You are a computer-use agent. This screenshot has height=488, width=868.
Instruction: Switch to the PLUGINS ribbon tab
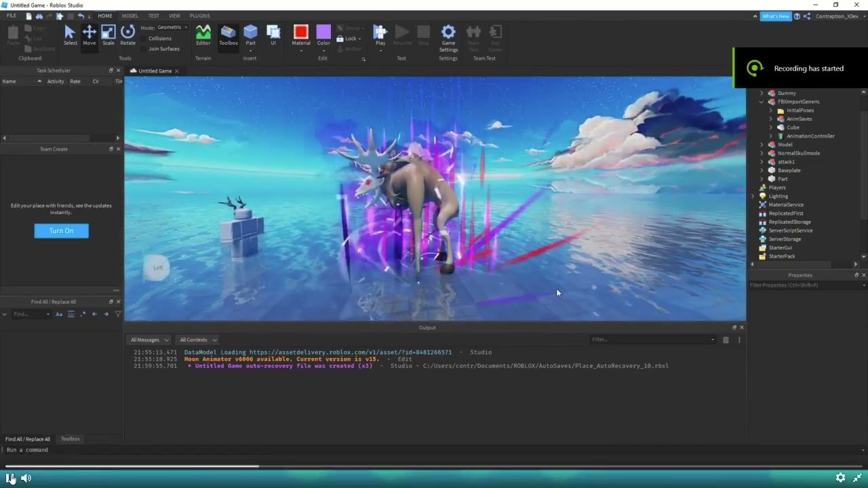point(199,16)
